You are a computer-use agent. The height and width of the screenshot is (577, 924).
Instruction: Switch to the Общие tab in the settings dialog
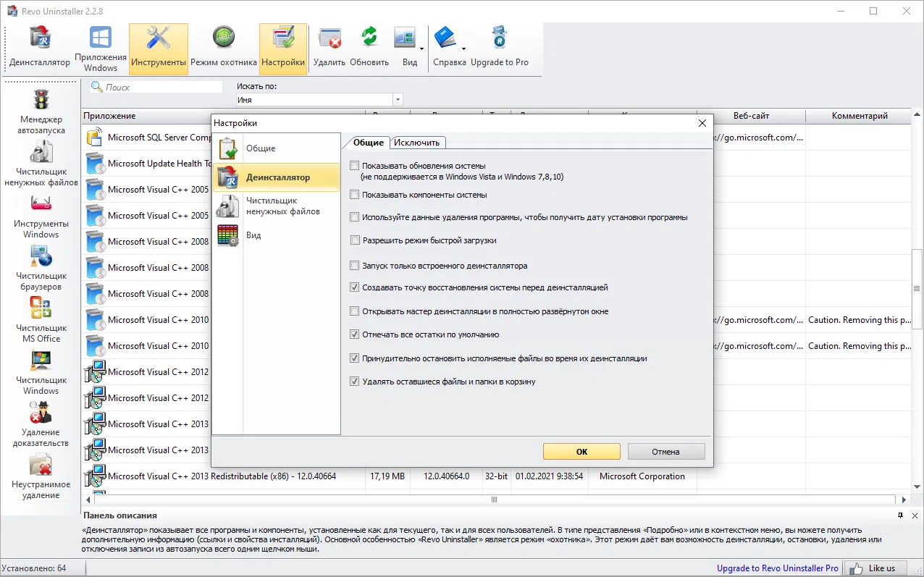[x=368, y=143]
